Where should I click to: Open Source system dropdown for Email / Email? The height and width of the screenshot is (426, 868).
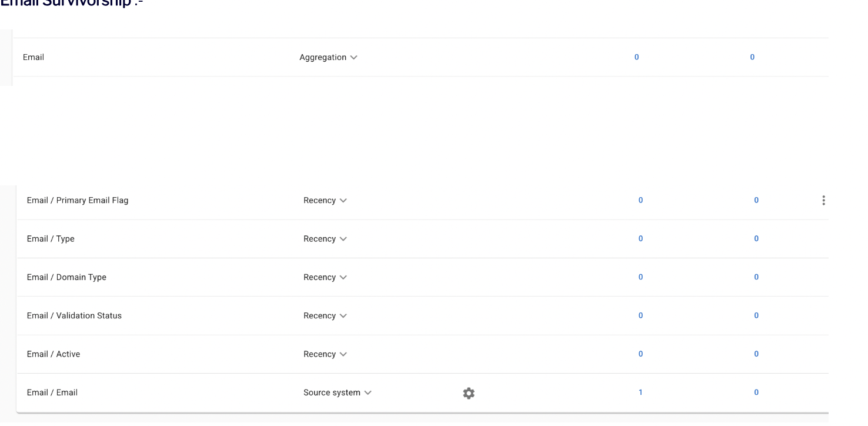[x=338, y=392]
